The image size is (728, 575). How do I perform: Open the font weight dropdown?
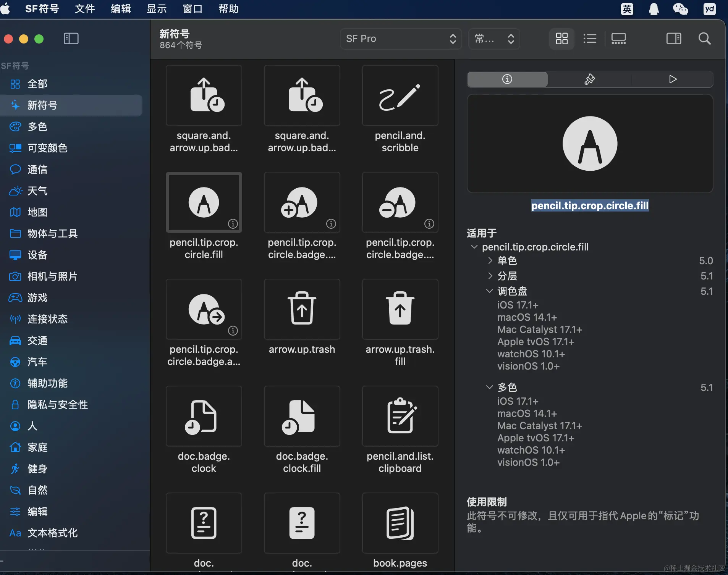(494, 39)
